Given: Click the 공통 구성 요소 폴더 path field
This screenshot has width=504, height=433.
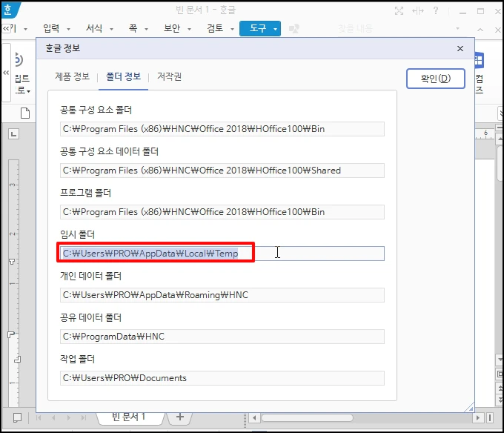Looking at the screenshot, I should click(222, 129).
